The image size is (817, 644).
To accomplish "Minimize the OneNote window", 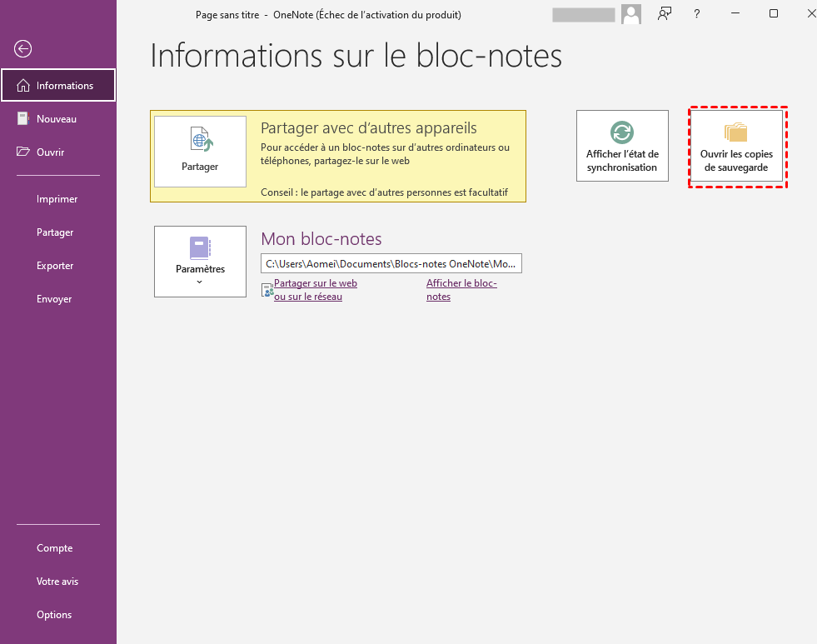I will 735,13.
